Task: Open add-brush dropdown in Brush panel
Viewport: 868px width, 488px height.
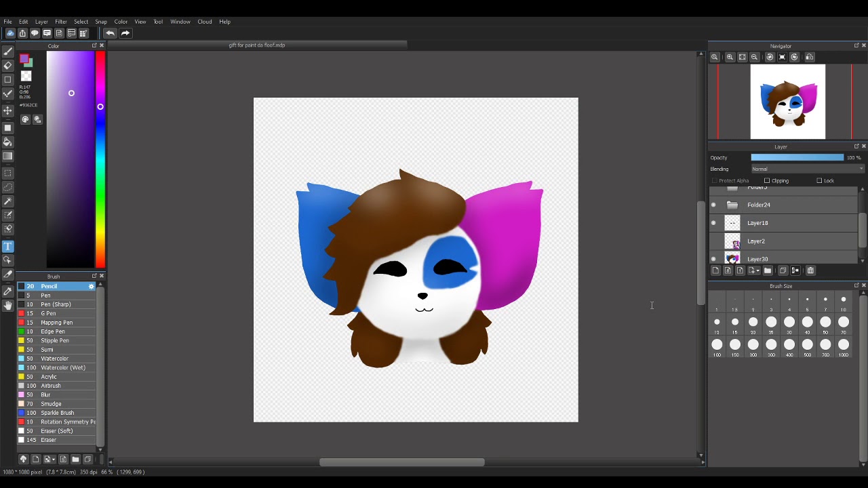Action: (x=50, y=460)
